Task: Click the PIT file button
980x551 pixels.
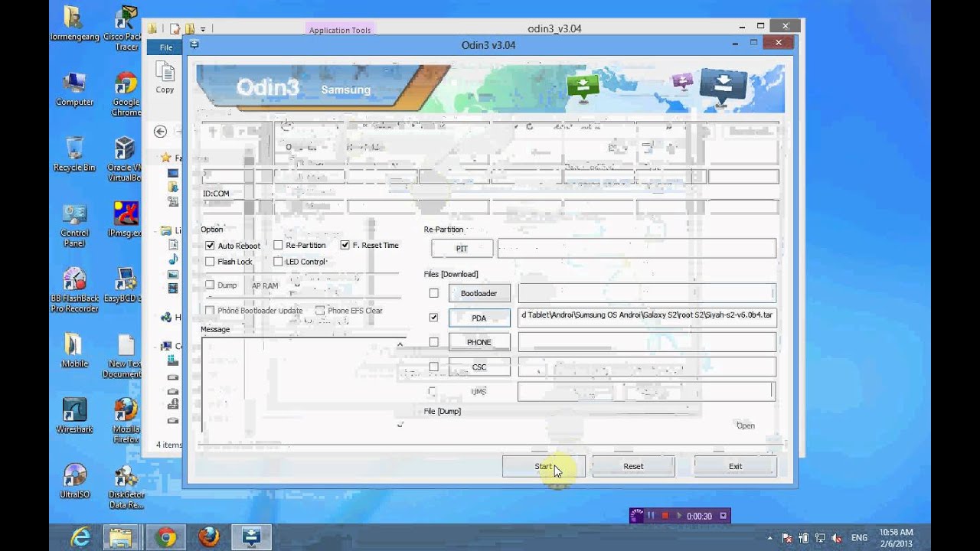Action: coord(462,248)
